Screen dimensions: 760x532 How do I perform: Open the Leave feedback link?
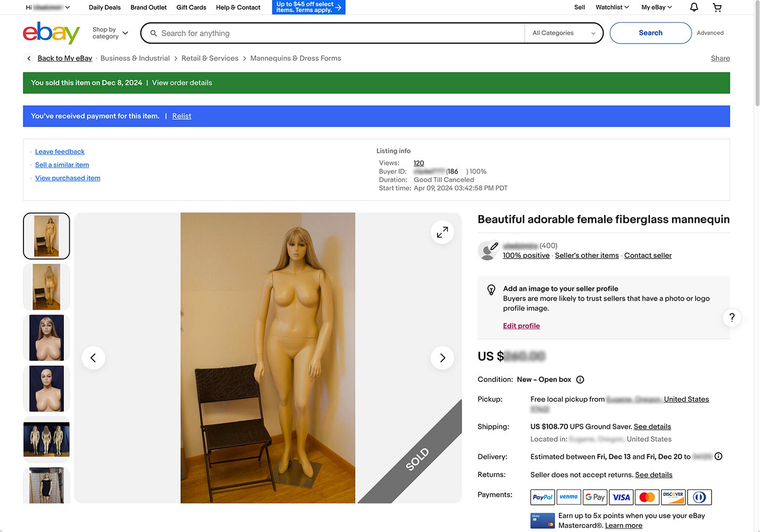coord(60,152)
